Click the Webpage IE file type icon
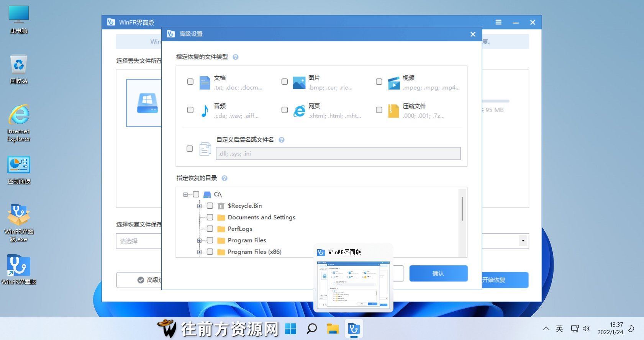644x340 pixels. click(299, 111)
